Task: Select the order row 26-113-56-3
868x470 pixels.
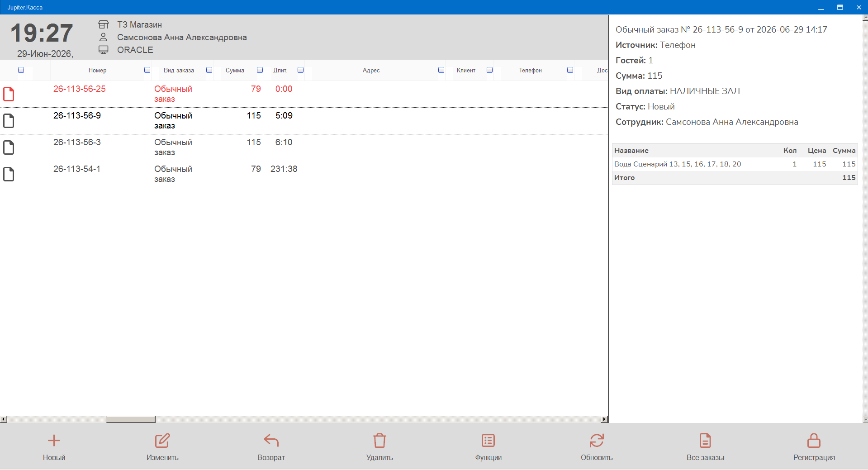Action: [x=304, y=147]
